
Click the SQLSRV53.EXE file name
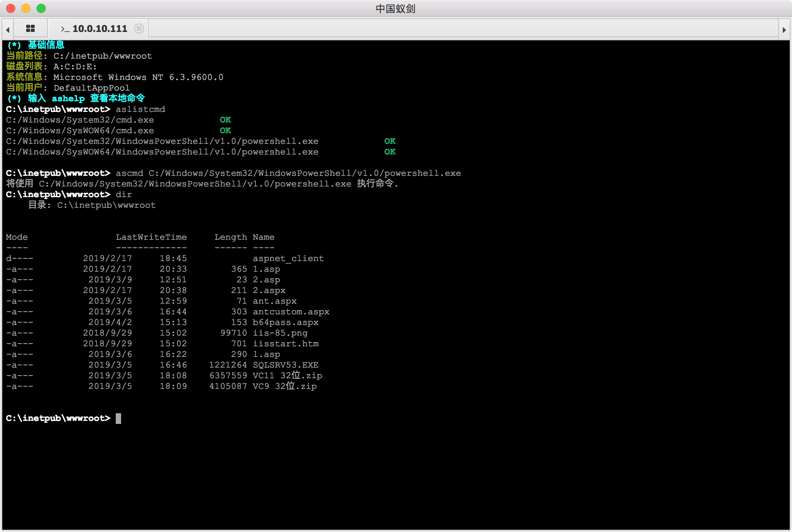click(285, 365)
